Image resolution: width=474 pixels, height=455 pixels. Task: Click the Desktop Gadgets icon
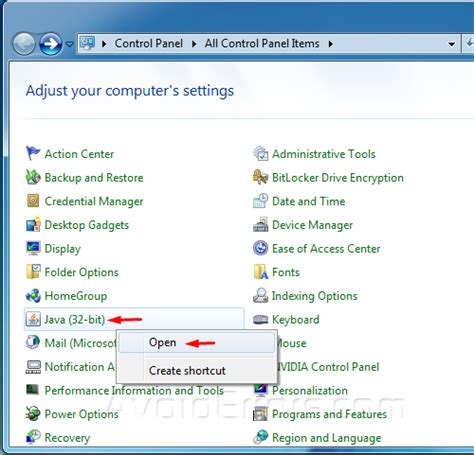pos(33,224)
